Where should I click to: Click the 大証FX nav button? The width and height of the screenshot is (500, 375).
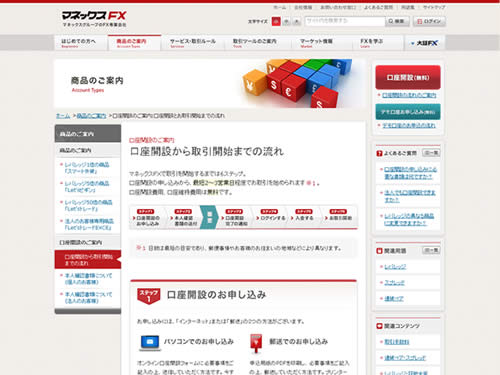pos(425,43)
